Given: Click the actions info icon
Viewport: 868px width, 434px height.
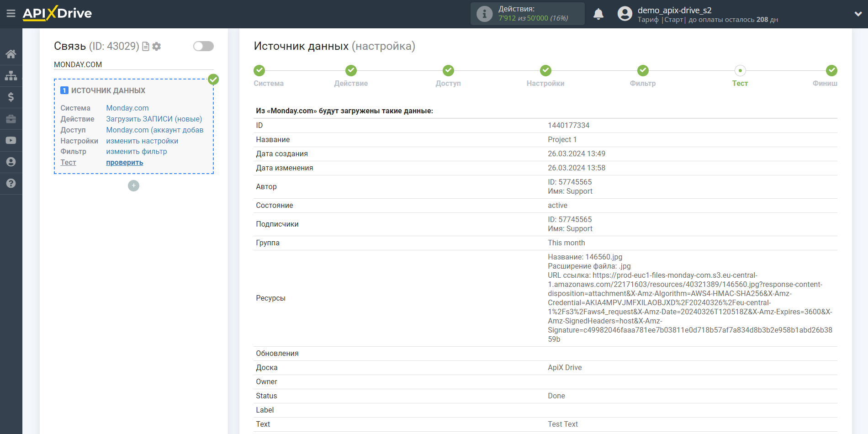Looking at the screenshot, I should pyautogui.click(x=484, y=14).
